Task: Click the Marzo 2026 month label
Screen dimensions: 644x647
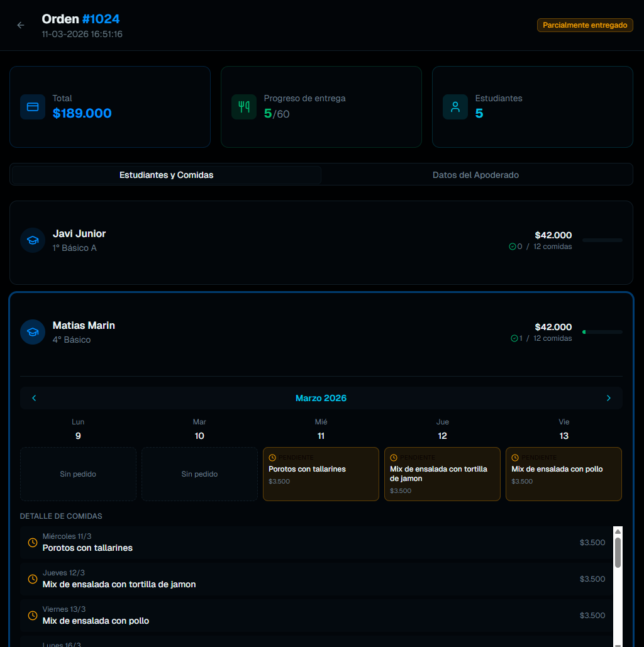Action: click(321, 398)
